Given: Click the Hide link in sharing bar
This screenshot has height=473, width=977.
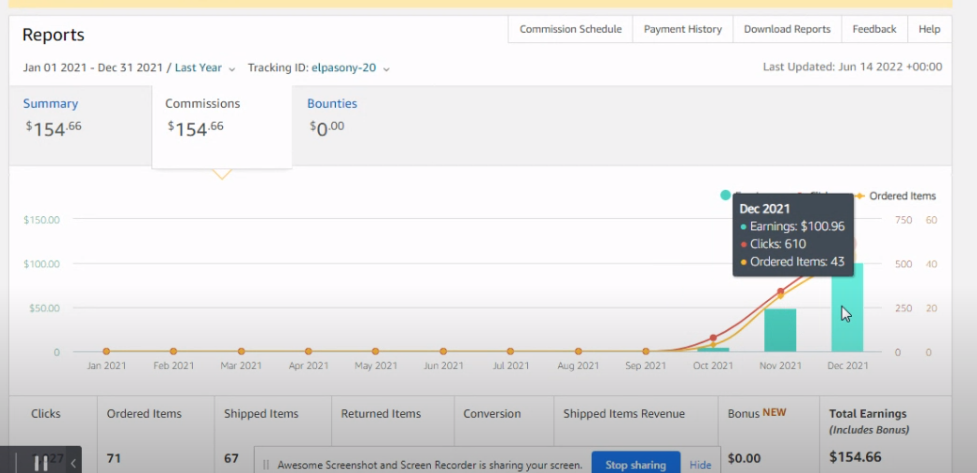Looking at the screenshot, I should click(x=700, y=465).
